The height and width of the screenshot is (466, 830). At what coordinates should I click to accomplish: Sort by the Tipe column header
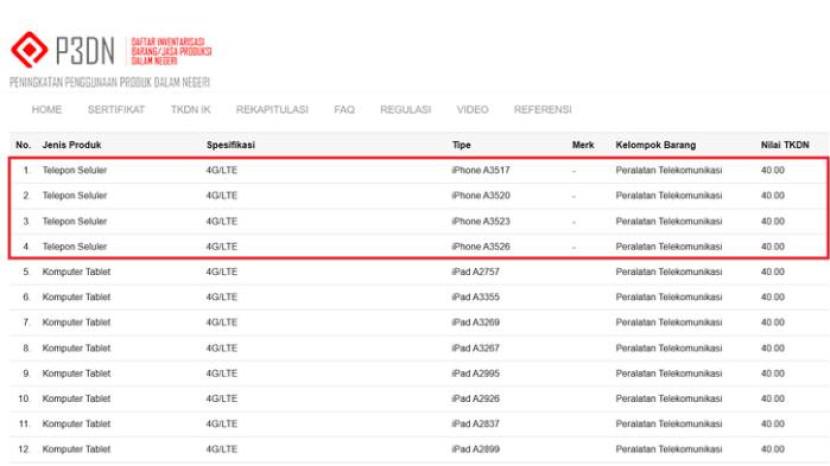coord(462,145)
